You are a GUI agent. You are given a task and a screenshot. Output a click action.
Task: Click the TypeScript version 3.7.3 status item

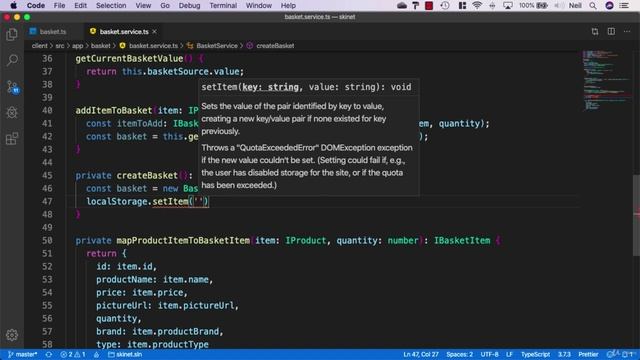(x=564, y=354)
